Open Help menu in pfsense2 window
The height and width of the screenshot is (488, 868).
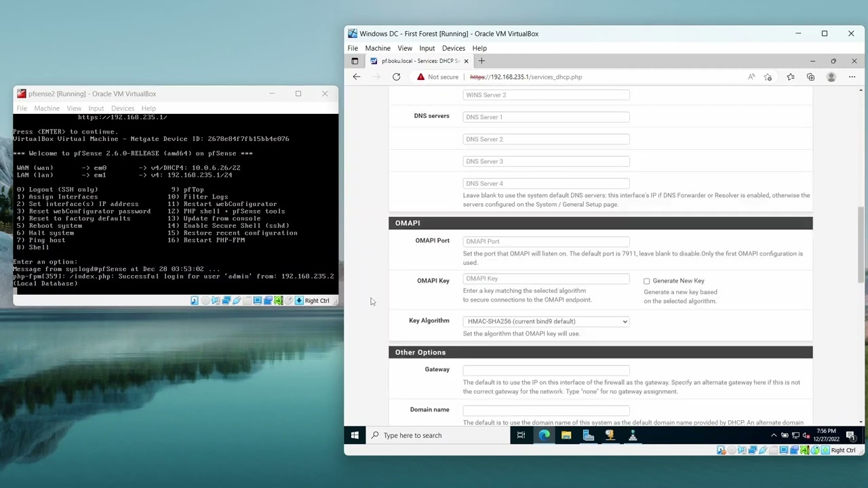point(149,108)
